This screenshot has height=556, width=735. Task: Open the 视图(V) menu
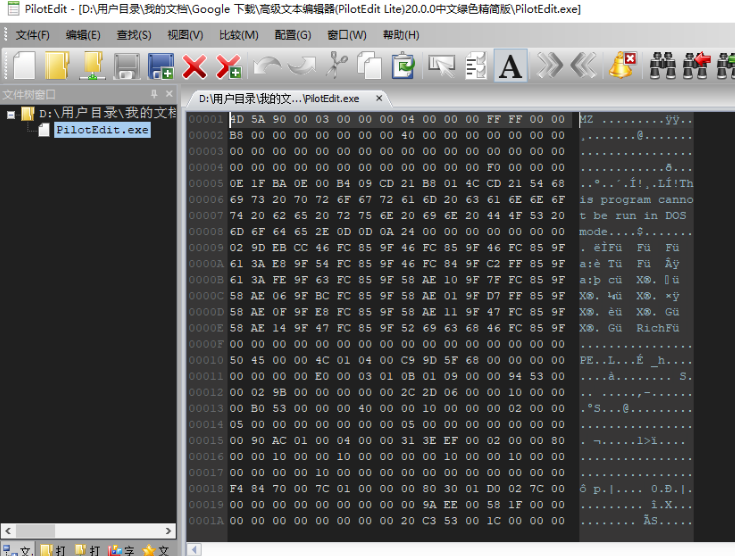[185, 35]
